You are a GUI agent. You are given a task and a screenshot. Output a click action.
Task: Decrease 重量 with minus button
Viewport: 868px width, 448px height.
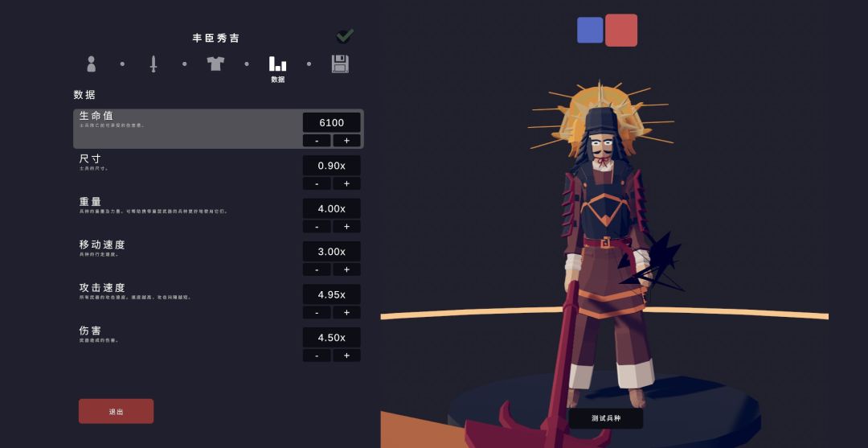click(317, 227)
